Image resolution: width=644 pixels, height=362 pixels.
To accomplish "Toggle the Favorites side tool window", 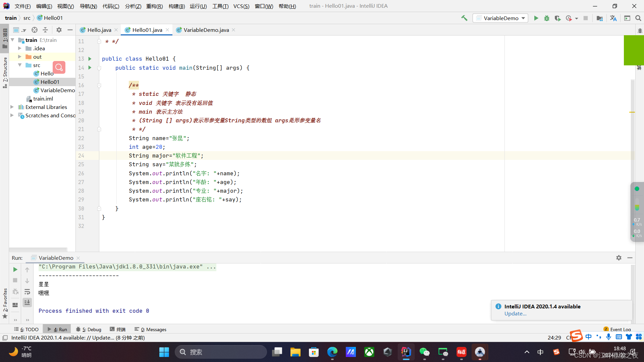I will [x=5, y=304].
